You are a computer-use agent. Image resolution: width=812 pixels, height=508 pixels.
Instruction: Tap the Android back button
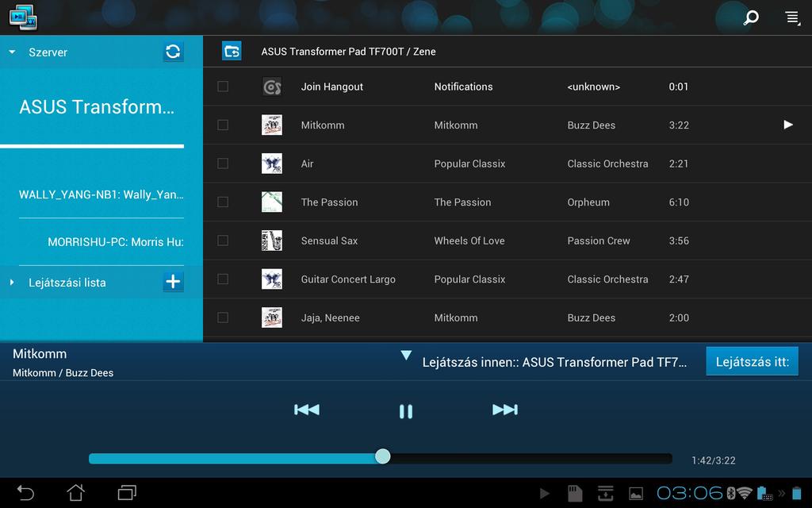pos(25,492)
